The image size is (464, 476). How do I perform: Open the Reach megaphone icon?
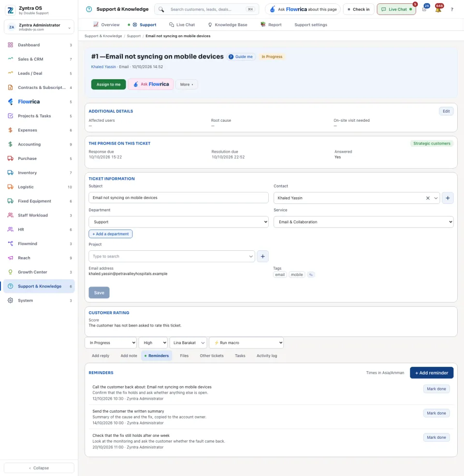10,258
